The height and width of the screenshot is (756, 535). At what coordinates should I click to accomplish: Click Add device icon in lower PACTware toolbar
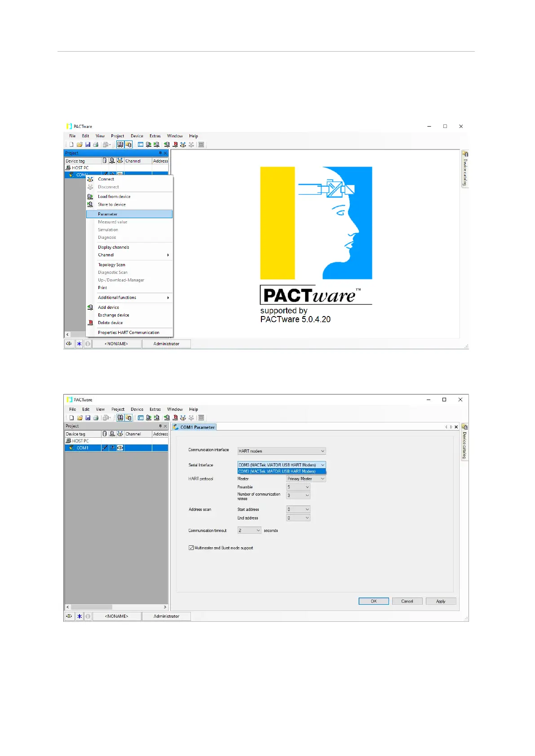coord(167,418)
